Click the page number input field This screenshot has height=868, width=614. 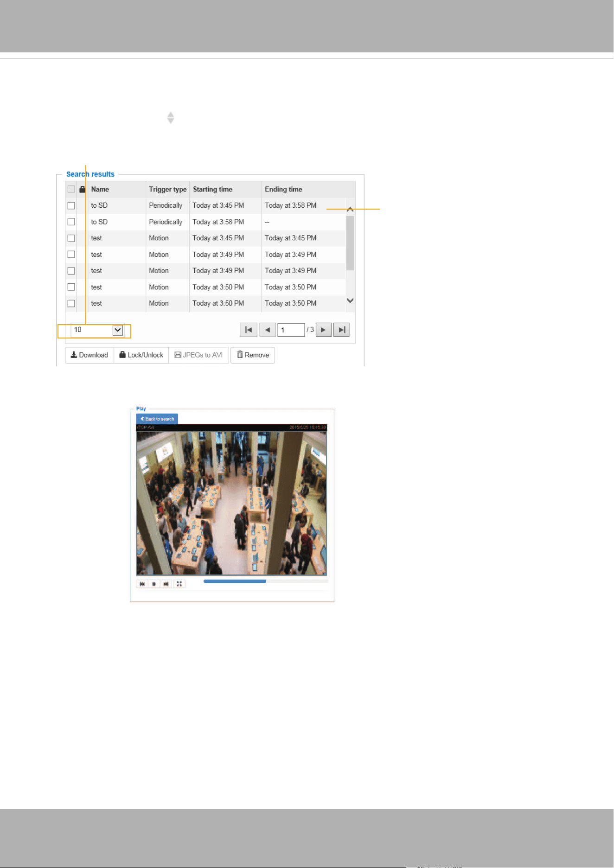coord(291,330)
